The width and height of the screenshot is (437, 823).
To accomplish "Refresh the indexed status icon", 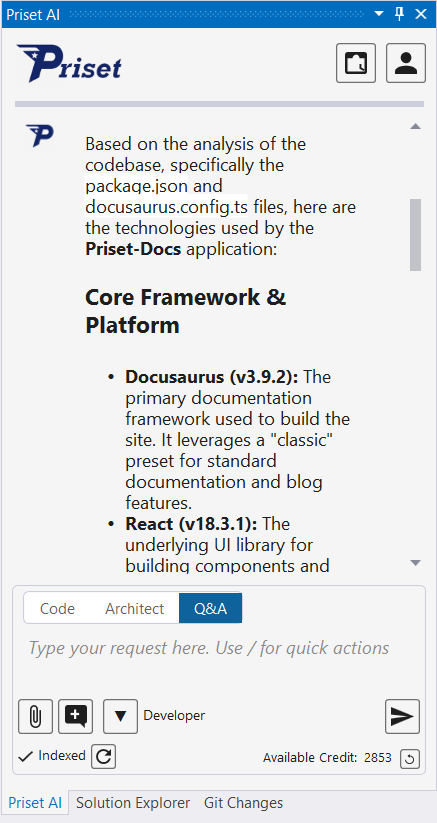I will 103,756.
